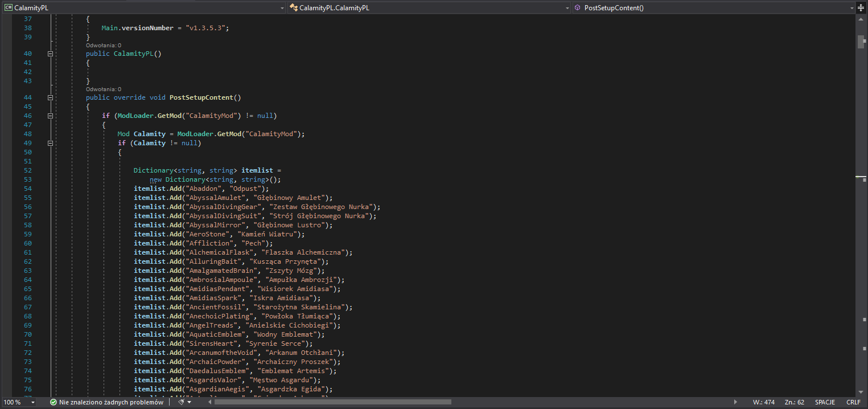Click the green no-problems checkmark icon

pos(53,402)
